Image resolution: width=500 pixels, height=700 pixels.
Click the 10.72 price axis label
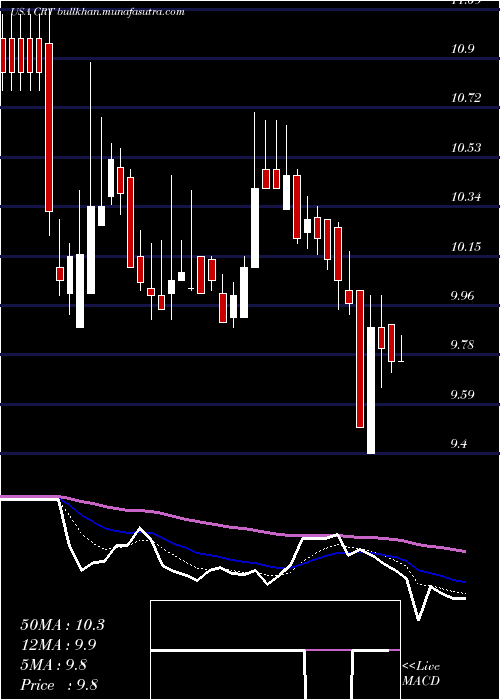pos(466,98)
